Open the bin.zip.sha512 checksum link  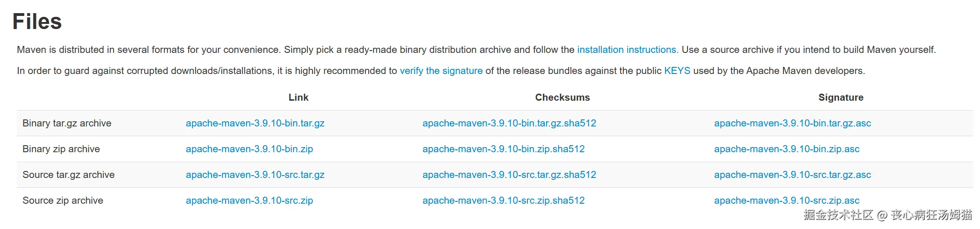click(x=504, y=149)
